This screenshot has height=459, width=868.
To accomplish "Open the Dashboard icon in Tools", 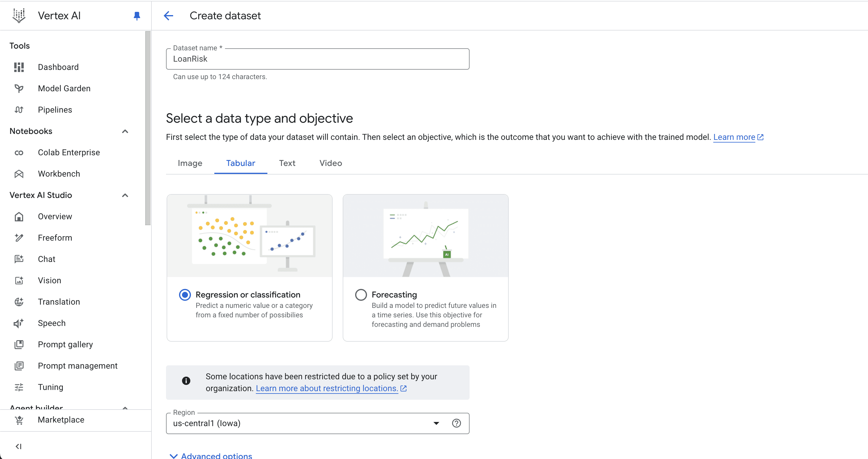I will (19, 67).
